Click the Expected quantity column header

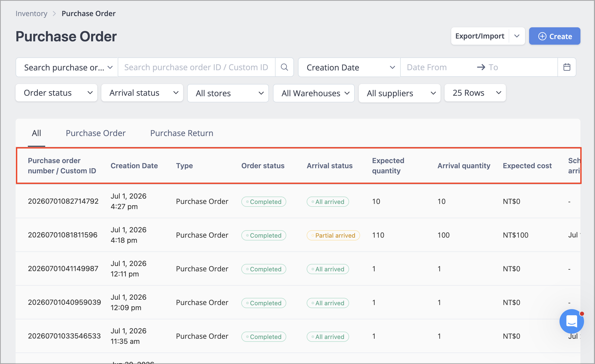[388, 166]
